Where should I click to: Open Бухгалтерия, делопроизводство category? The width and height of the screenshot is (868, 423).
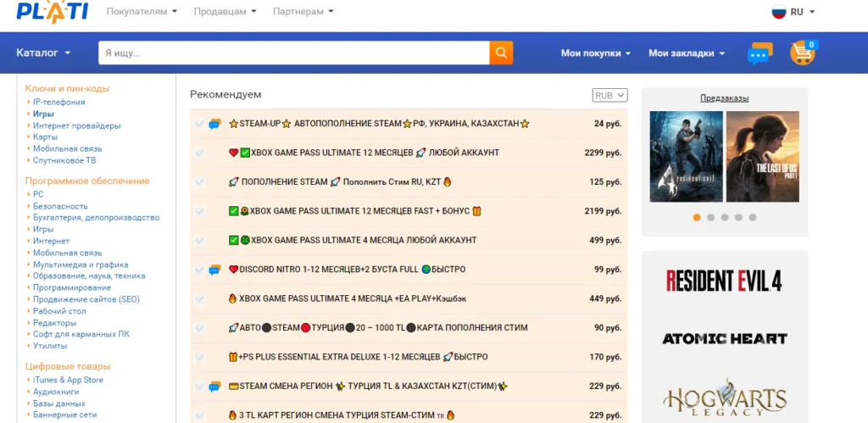point(96,218)
